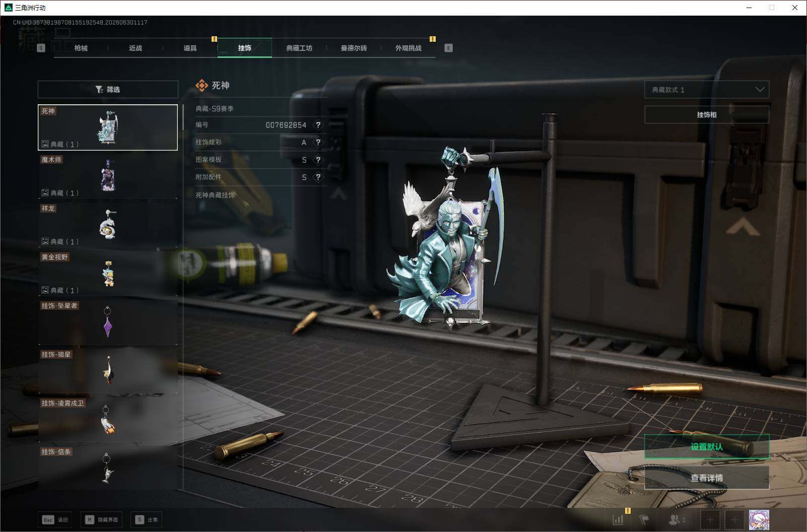
Task: Click the 查看详情 button
Action: click(707, 478)
